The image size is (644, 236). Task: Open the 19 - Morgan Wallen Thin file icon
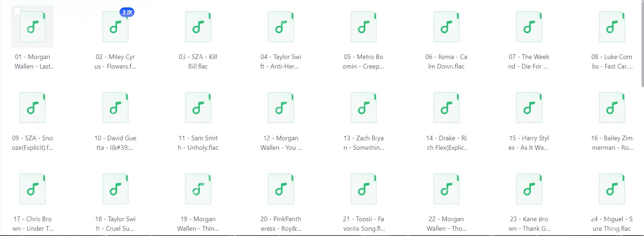point(198,189)
